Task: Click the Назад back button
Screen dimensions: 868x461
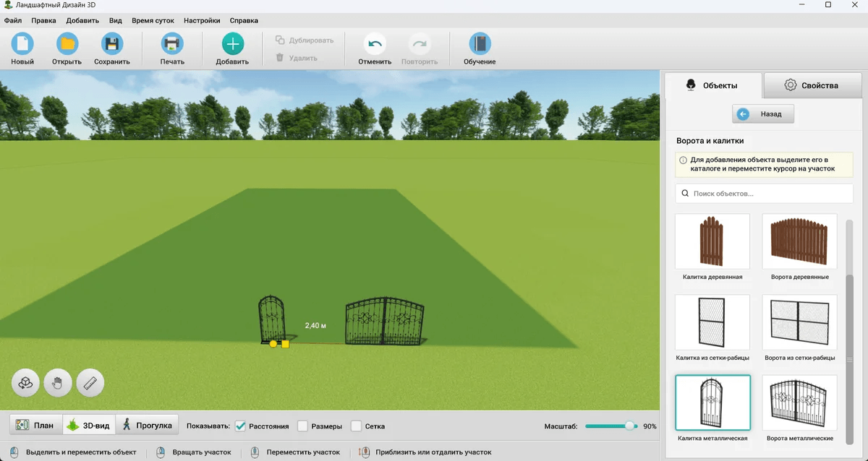Action: click(x=763, y=114)
